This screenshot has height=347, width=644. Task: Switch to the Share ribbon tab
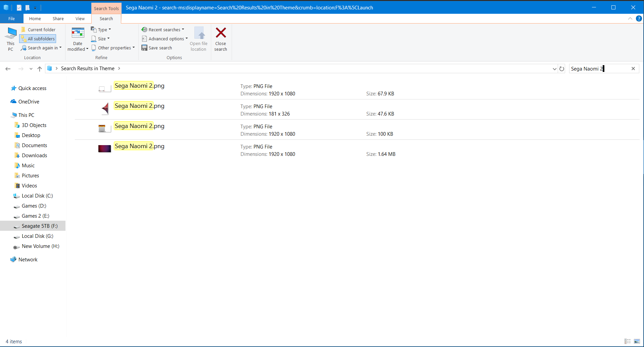[58, 18]
